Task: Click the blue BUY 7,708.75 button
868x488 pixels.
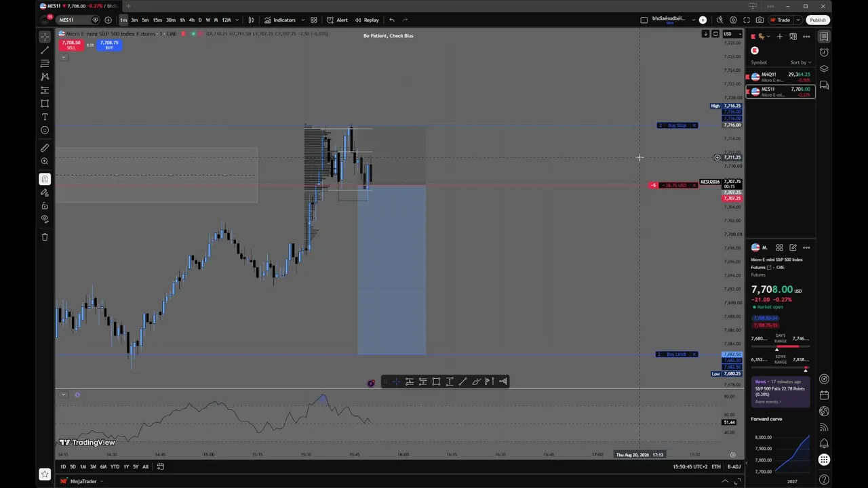Action: (109, 45)
